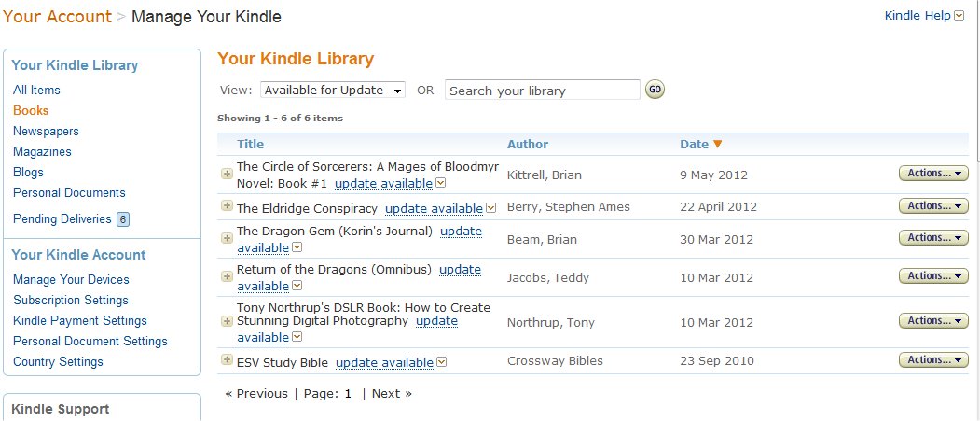The width and height of the screenshot is (980, 421).
Task: Open Actions menu for The Eldridge Conspiracy
Action: click(x=933, y=206)
